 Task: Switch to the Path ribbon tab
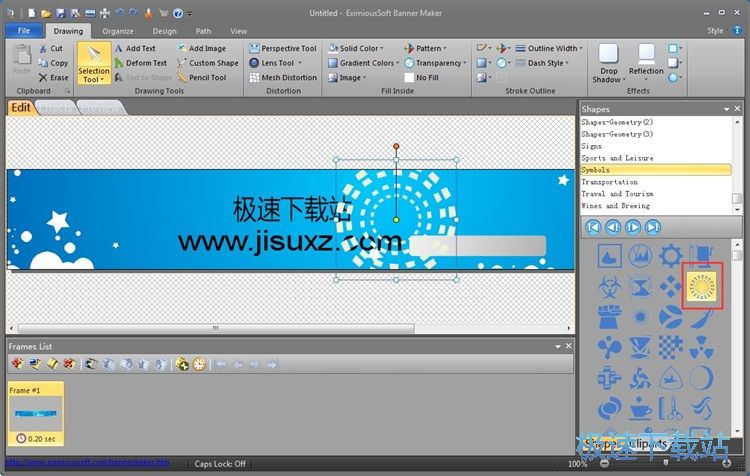point(203,31)
